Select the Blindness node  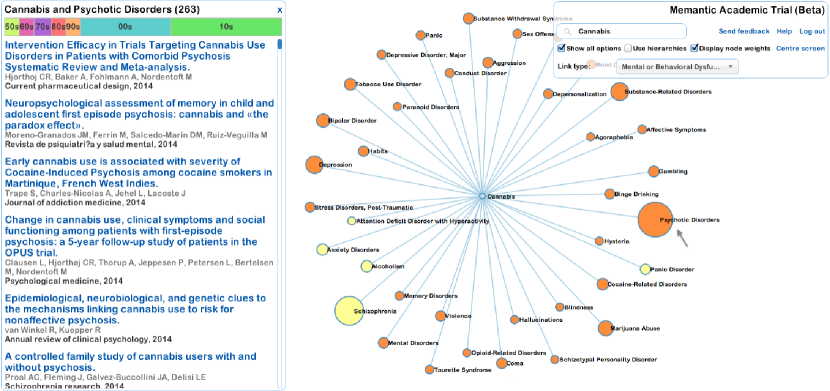[x=560, y=307]
